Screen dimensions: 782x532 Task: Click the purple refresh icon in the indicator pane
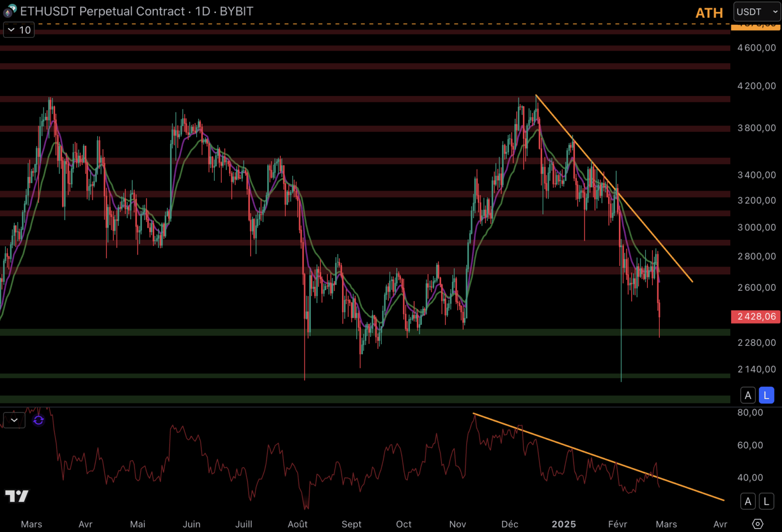pyautogui.click(x=38, y=420)
